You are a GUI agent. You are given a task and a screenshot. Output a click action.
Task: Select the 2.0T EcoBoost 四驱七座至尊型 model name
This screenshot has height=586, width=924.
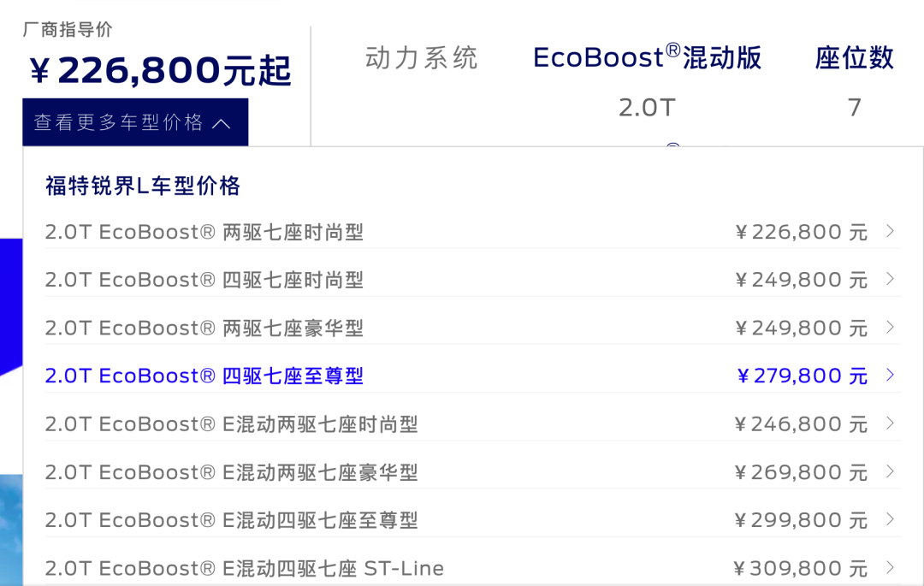pos(204,376)
